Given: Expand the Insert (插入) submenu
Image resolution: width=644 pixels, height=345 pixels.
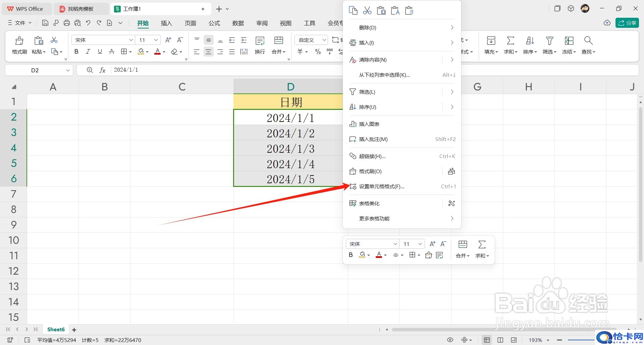Looking at the screenshot, I should point(402,43).
